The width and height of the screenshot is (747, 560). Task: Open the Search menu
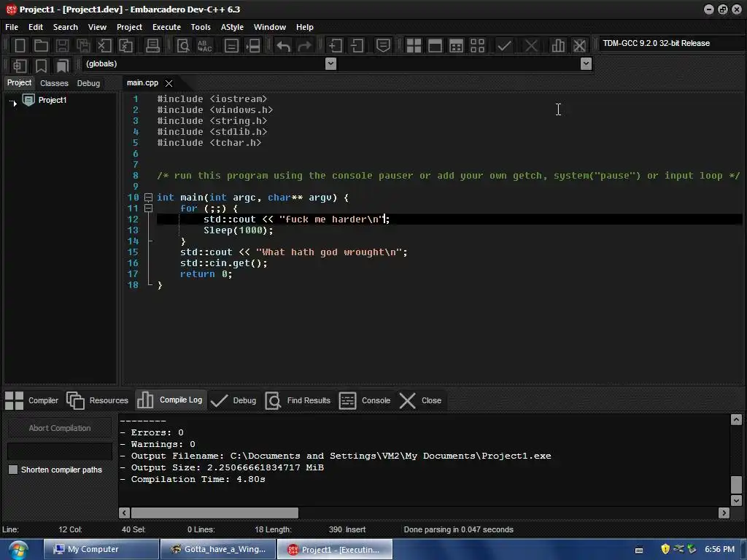(x=65, y=27)
